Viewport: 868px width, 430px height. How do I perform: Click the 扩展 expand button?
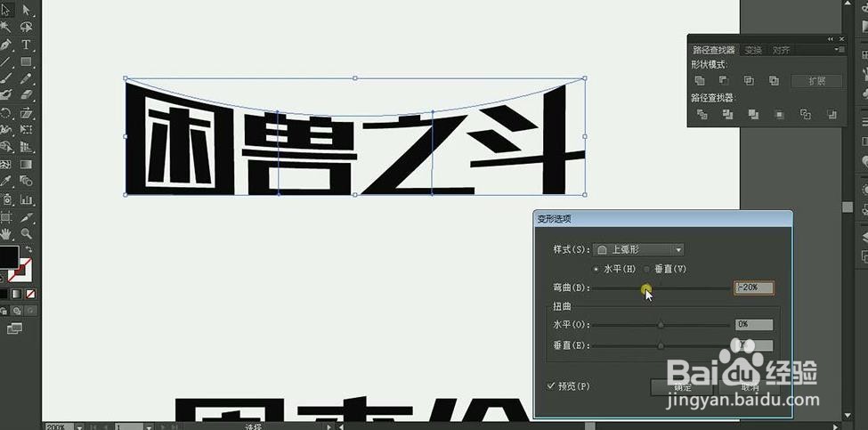pyautogui.click(x=816, y=81)
